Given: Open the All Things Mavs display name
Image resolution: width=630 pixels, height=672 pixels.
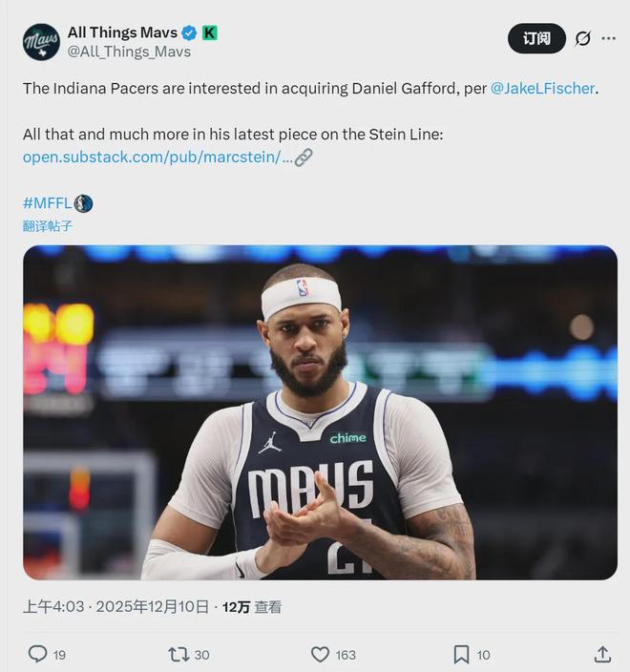Looking at the screenshot, I should click(x=122, y=33).
